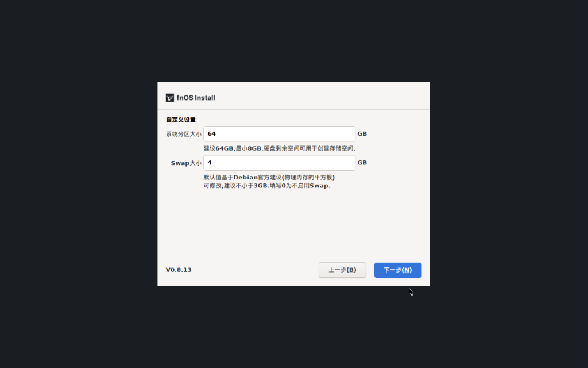Click the 系统分区大小 field label
The width and height of the screenshot is (588, 368).
point(184,134)
